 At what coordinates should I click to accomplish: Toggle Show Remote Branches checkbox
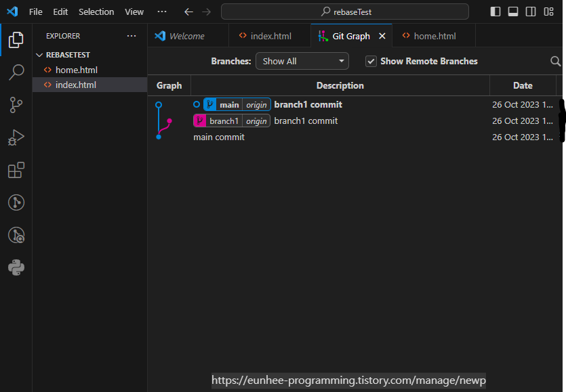[x=371, y=62]
